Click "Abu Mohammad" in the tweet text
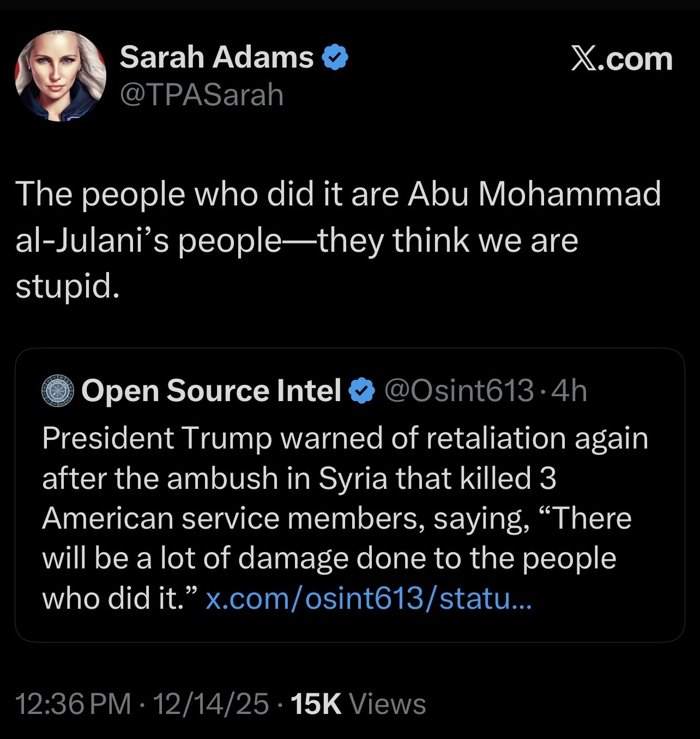The height and width of the screenshot is (739, 700). (534, 194)
